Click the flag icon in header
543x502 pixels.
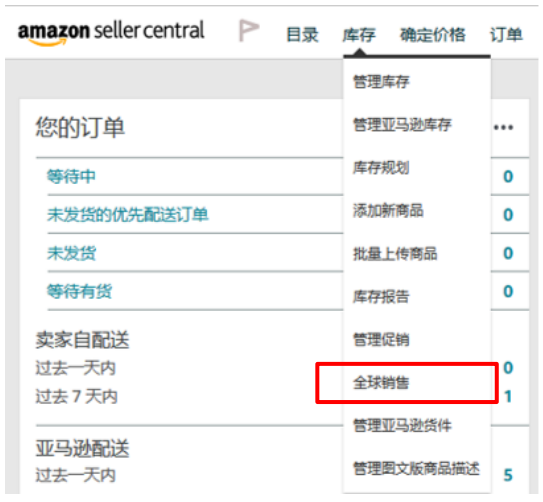tap(249, 30)
